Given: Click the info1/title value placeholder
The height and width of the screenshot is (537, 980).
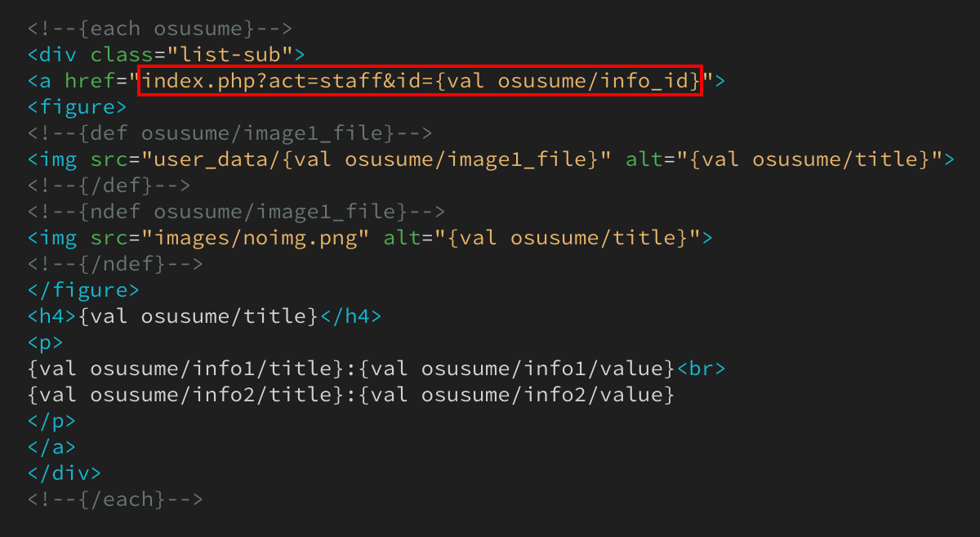Looking at the screenshot, I should click(185, 369).
